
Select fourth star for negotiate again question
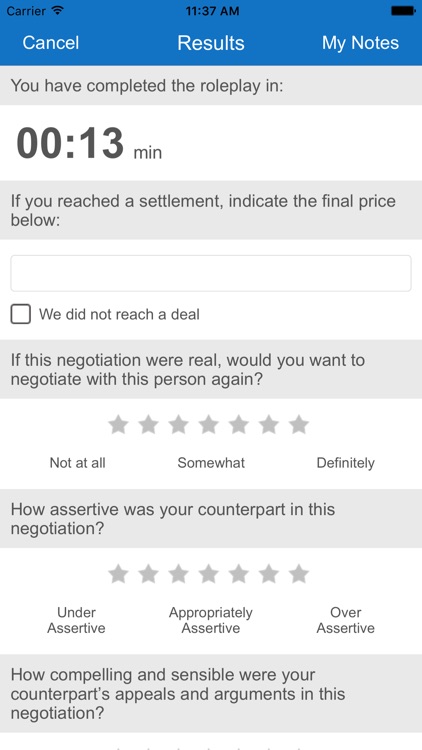pos(209,424)
